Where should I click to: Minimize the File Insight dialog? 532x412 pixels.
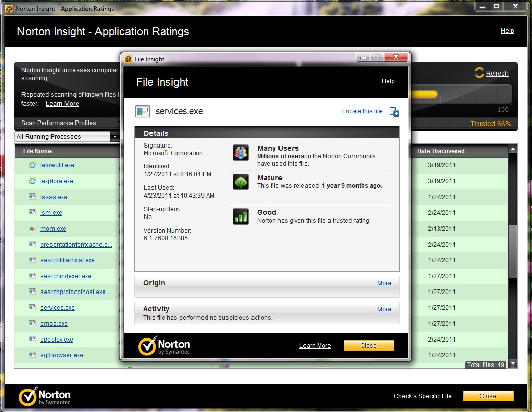coord(363,57)
